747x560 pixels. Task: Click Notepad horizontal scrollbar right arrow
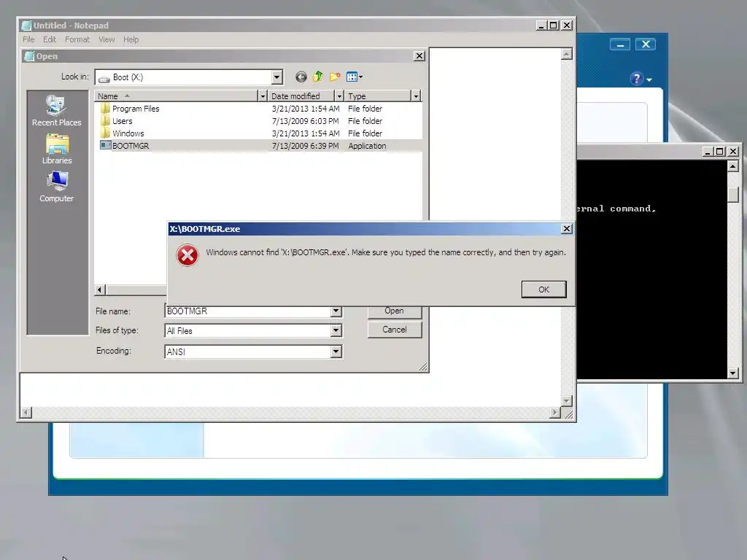point(554,413)
